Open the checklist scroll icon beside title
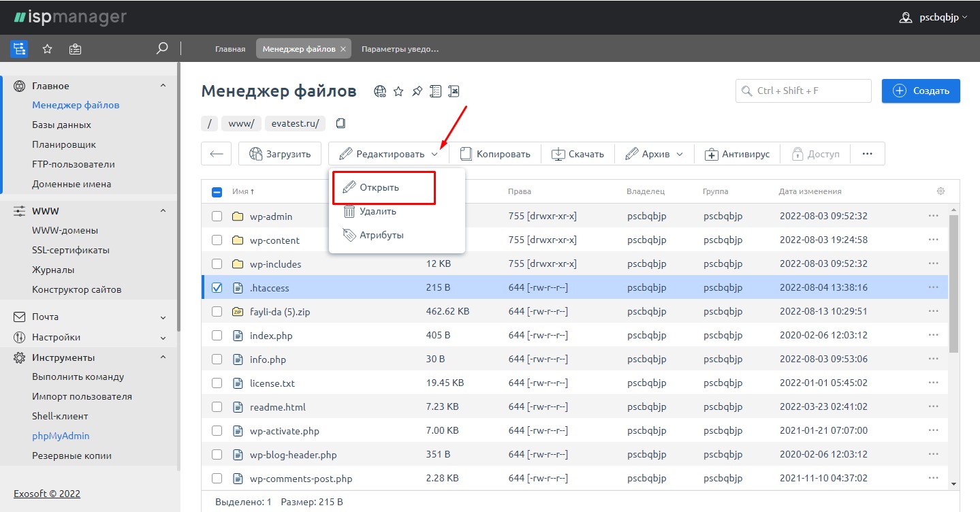Image resolution: width=980 pixels, height=512 pixels. click(436, 91)
